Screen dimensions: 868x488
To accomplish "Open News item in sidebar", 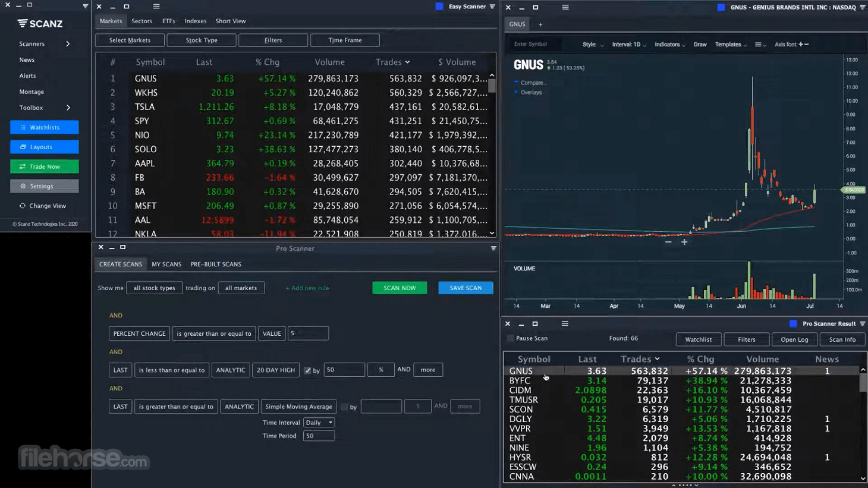I will [27, 60].
